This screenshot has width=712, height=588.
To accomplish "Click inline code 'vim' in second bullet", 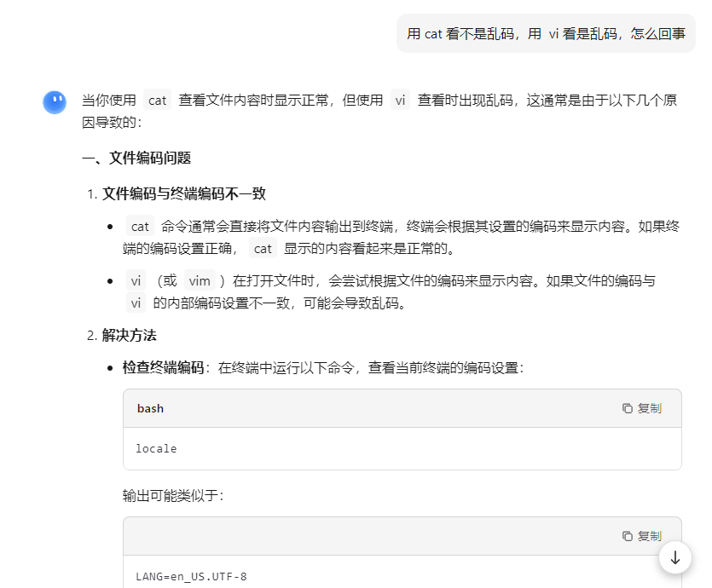I will (x=200, y=281).
